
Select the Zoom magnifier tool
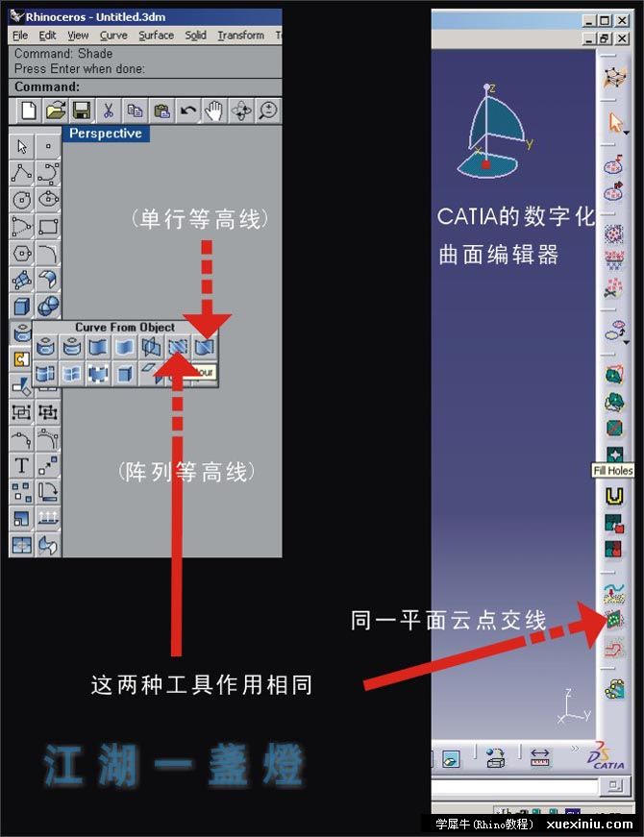[267, 111]
